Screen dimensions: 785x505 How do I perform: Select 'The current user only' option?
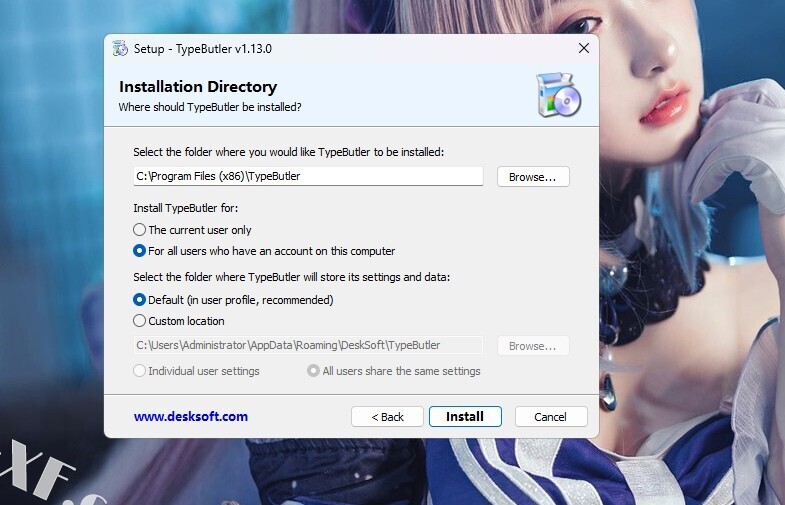tap(192, 230)
